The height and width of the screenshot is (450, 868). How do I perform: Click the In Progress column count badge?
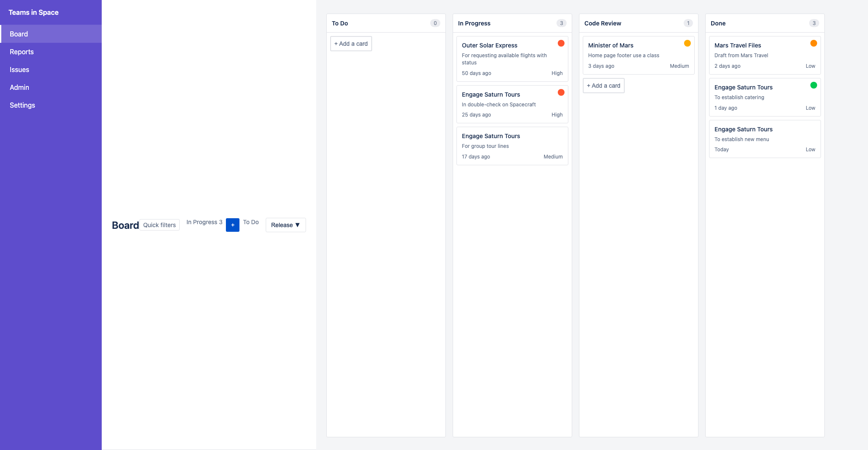tap(561, 23)
